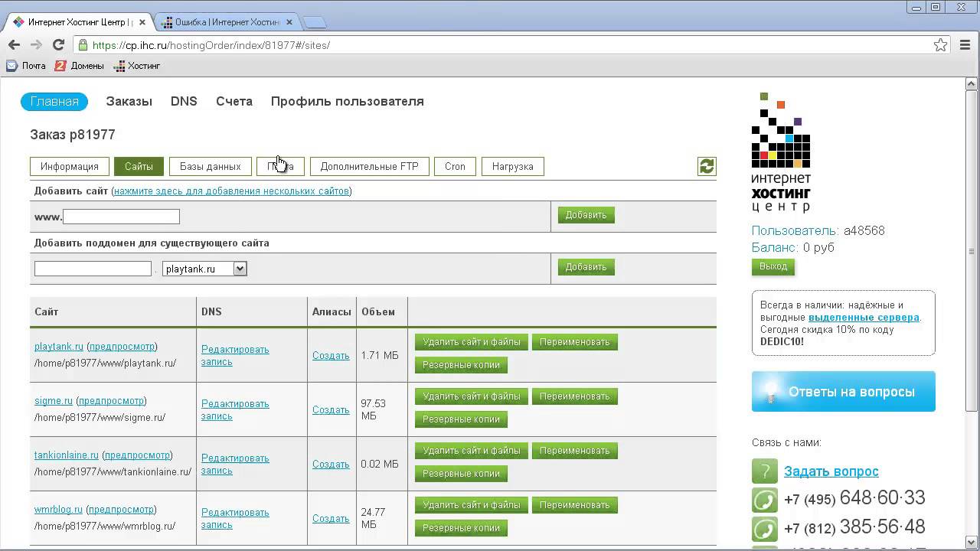Switch to the Cron tab
This screenshot has height=551, width=980.
[455, 166]
